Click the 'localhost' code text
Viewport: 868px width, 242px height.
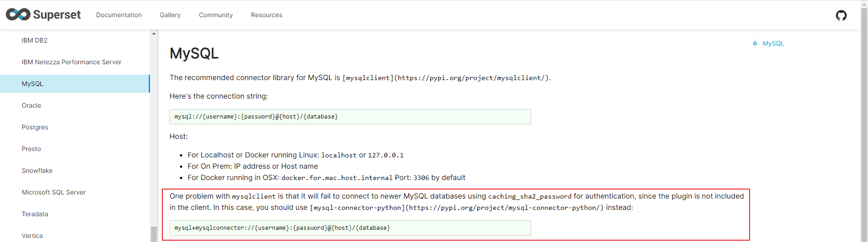point(339,155)
